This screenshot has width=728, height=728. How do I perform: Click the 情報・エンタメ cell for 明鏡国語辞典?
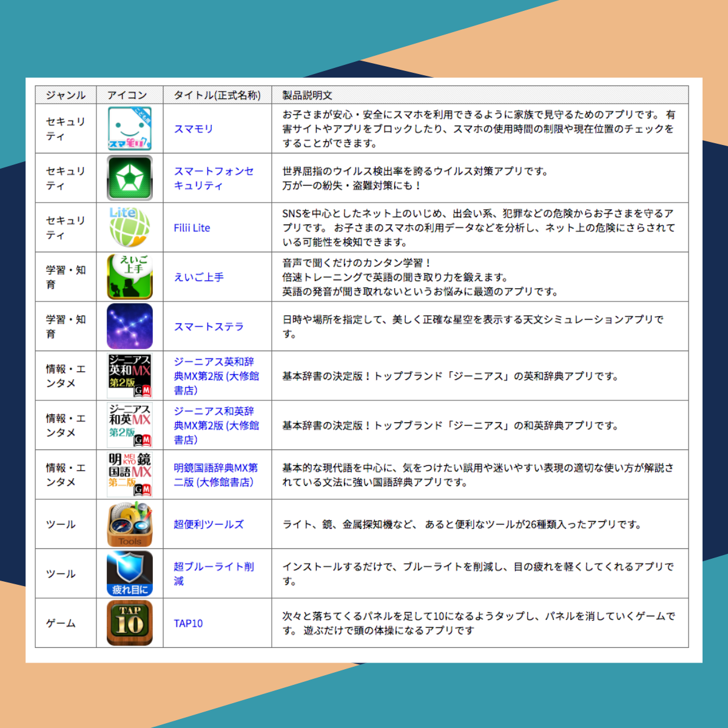click(66, 474)
